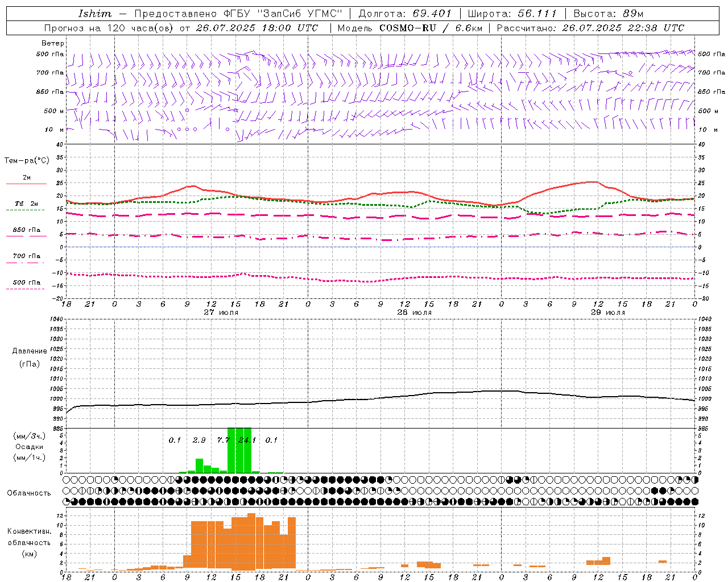
Task: Click the 'Рассчитано: 26.07.2025 22:38 UTC' timestamp
Action: click(590, 28)
